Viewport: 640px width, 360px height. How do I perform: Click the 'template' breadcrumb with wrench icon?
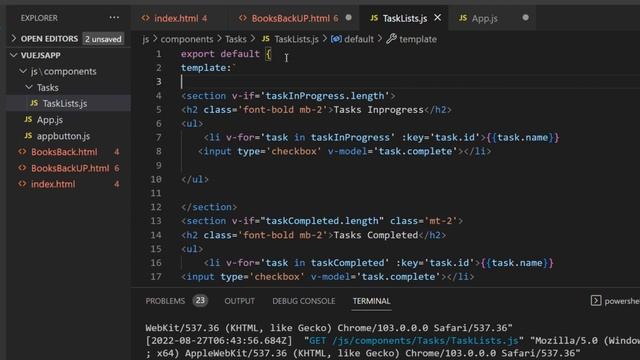tap(411, 39)
